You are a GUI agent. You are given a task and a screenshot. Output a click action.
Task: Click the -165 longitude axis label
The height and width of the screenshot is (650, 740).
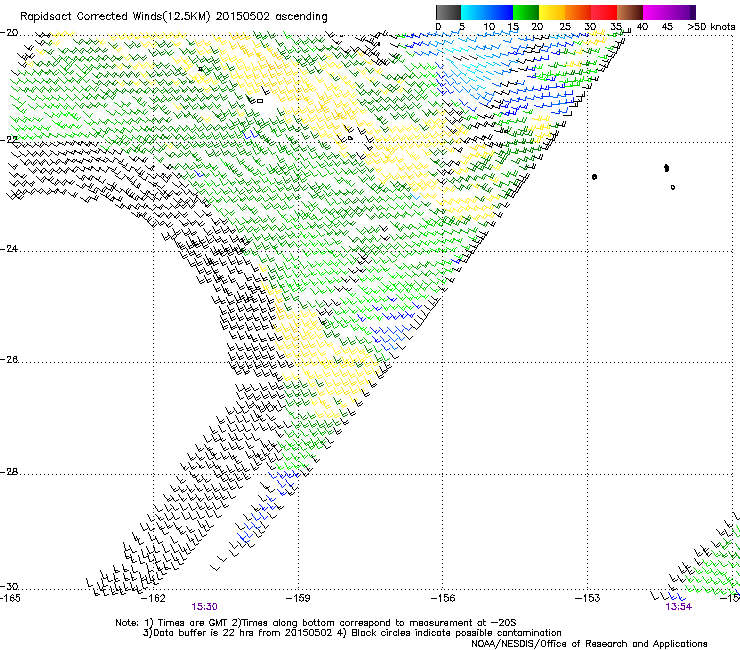coord(10,598)
